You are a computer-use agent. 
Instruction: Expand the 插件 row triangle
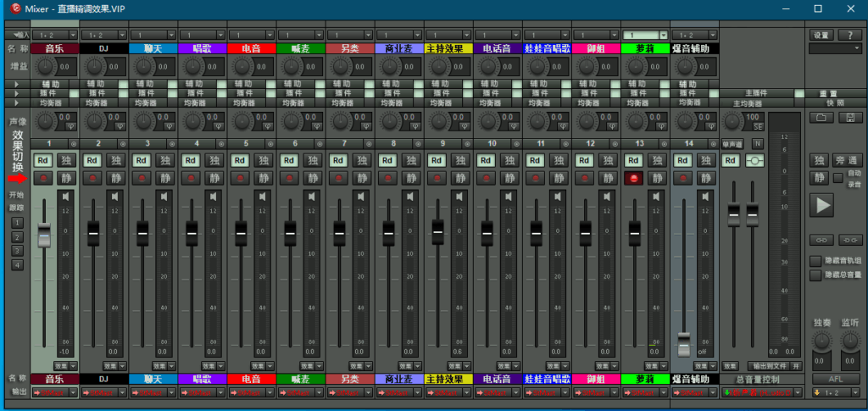pyautogui.click(x=16, y=93)
